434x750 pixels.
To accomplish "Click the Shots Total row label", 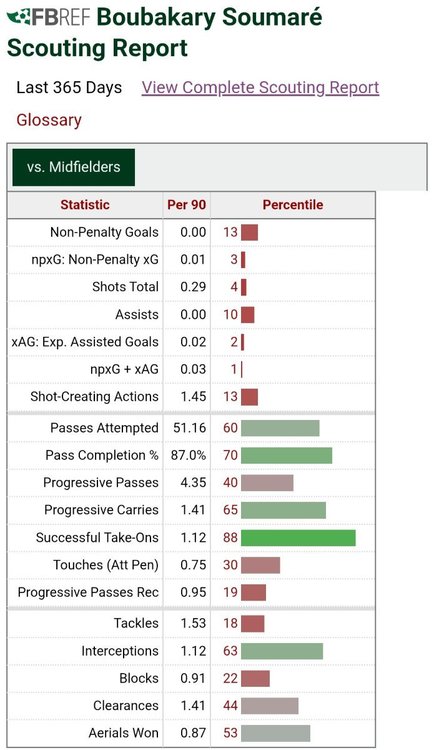I will 125,287.
